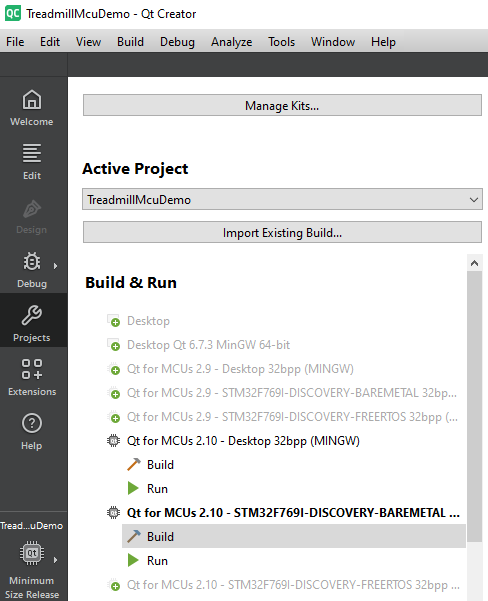Image resolution: width=488 pixels, height=601 pixels.
Task: Open the Tools menu
Action: click(x=281, y=42)
